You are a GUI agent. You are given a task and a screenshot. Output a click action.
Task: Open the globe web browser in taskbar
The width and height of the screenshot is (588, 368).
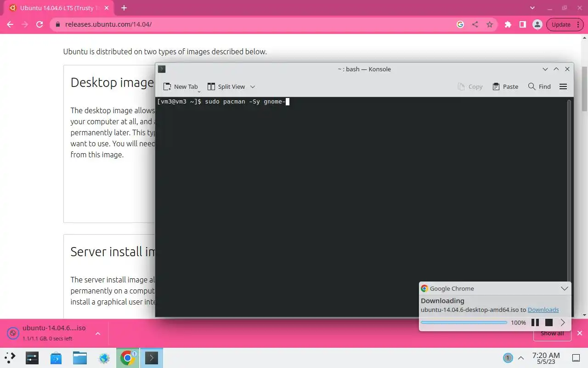(104, 357)
